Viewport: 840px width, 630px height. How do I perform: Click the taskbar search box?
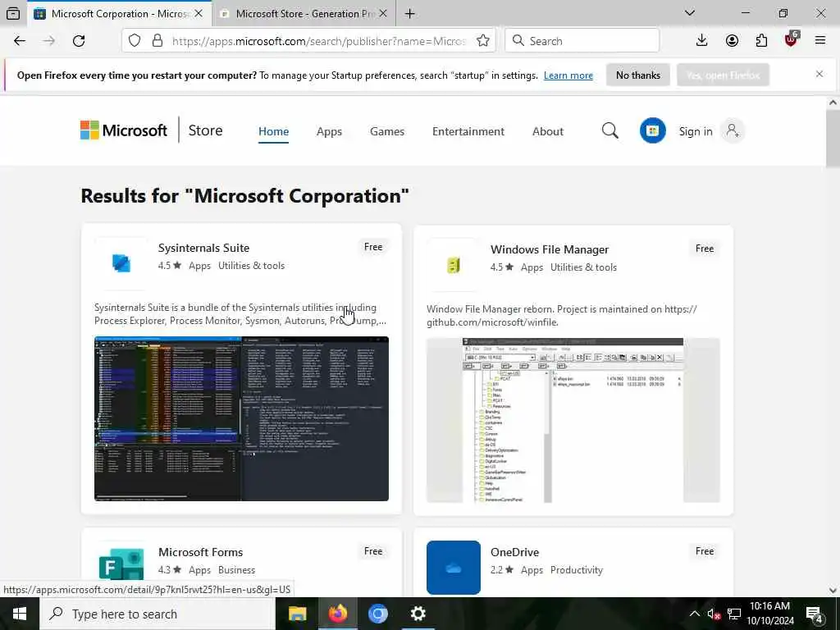(157, 614)
